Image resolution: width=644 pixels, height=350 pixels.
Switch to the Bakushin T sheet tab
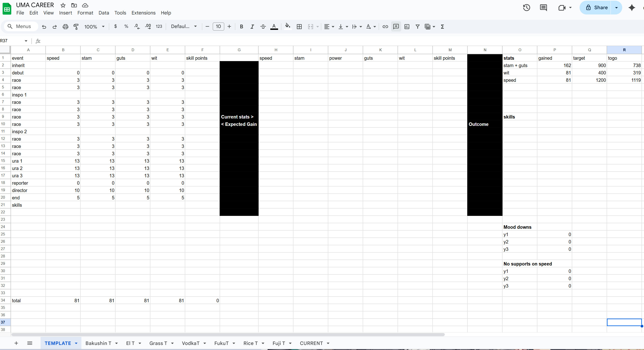98,343
